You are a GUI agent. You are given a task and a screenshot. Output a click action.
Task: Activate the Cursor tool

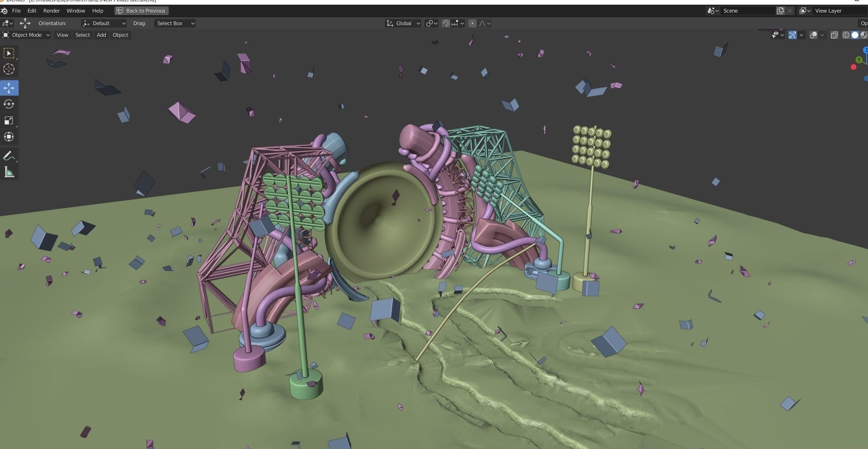[x=9, y=69]
